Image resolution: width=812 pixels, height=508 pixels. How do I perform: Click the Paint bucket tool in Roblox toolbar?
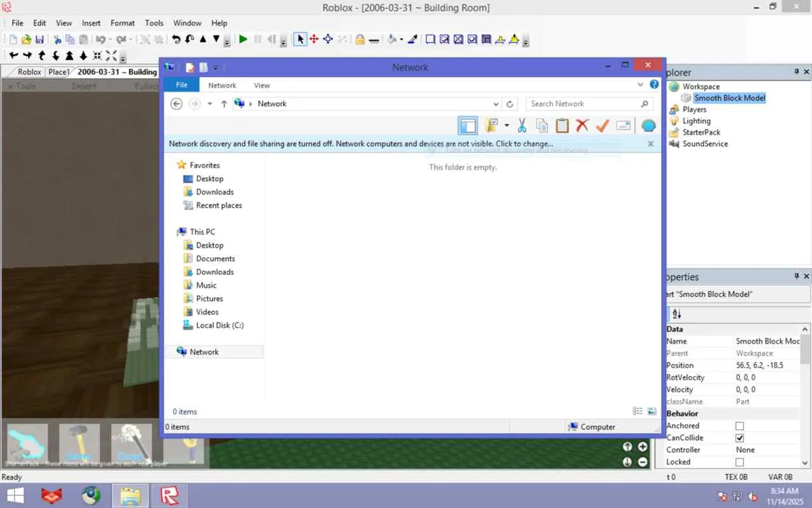(392, 39)
